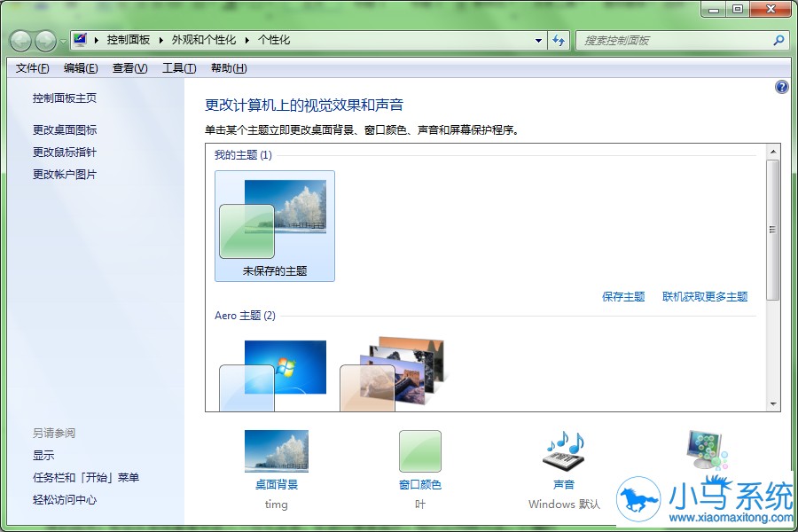Click the refresh button beside address bar
The height and width of the screenshot is (532, 798).
click(559, 41)
